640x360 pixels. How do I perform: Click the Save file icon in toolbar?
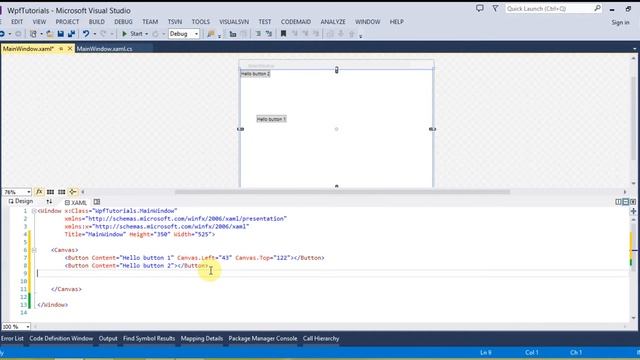(x=61, y=34)
